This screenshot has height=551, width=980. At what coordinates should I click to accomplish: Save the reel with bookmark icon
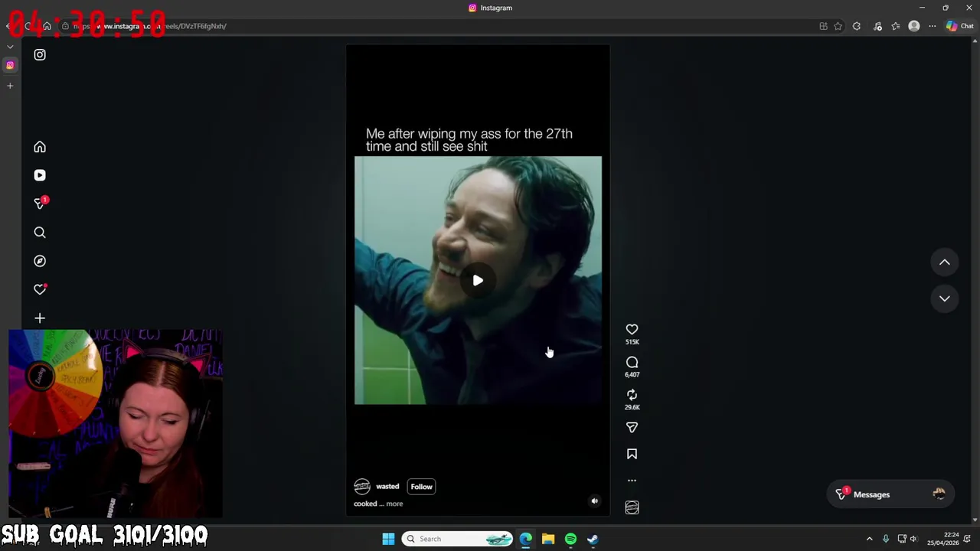[632, 454]
